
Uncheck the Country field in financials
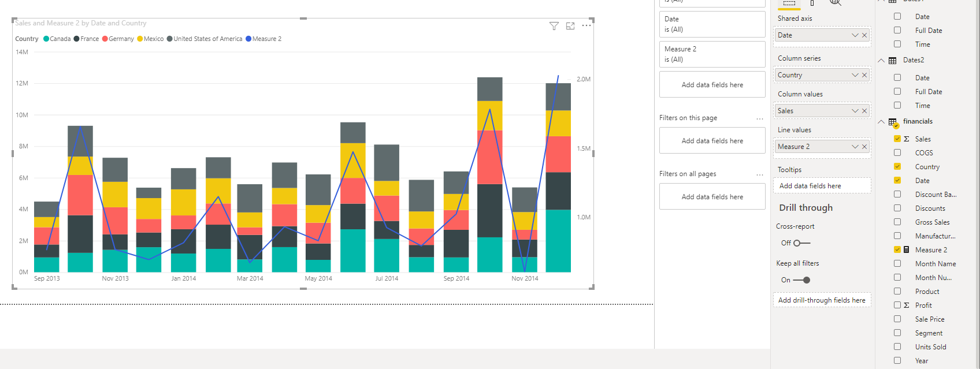point(897,166)
